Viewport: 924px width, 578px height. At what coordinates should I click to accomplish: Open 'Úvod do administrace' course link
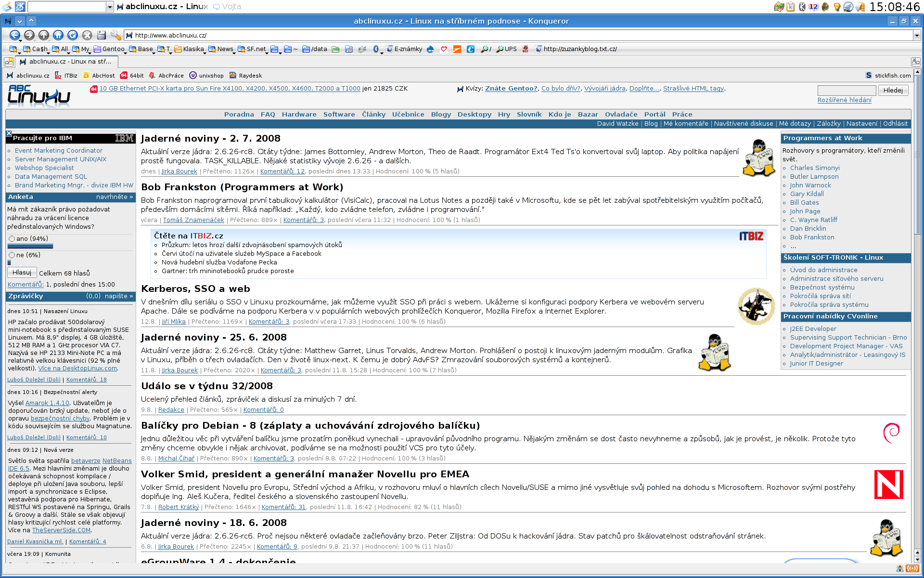823,270
